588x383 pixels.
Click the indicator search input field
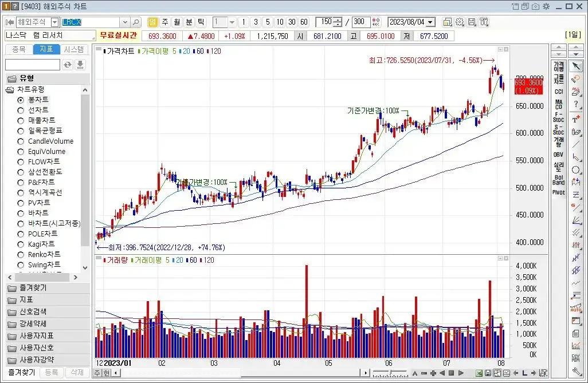(33, 65)
